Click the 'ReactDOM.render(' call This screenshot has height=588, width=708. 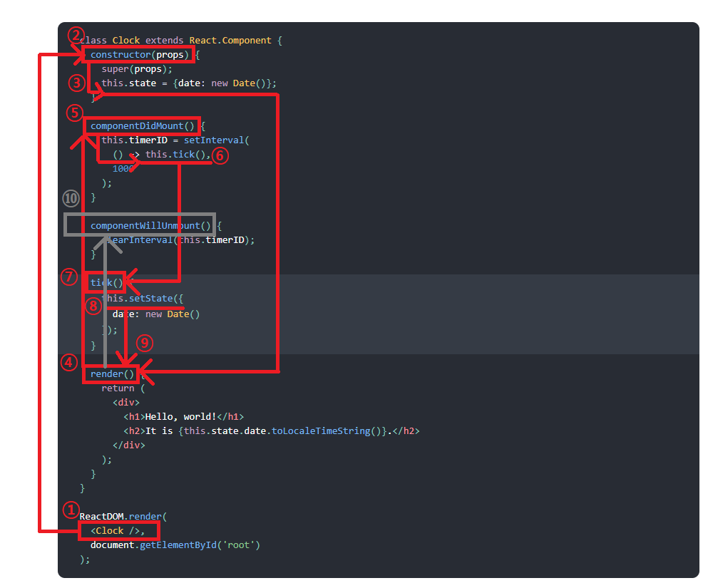(123, 516)
